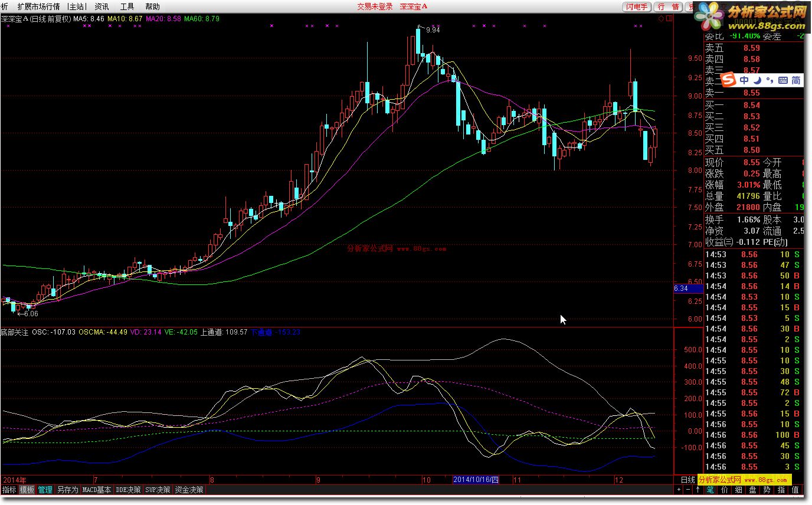Switch to MACD基本 template
This screenshot has width=812, height=505.
pos(97,490)
